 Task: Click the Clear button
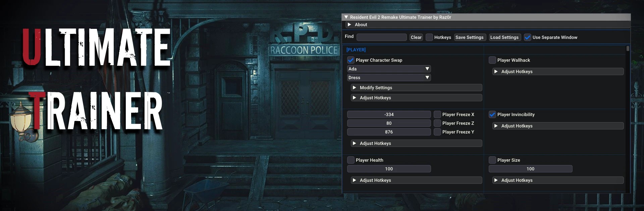416,37
